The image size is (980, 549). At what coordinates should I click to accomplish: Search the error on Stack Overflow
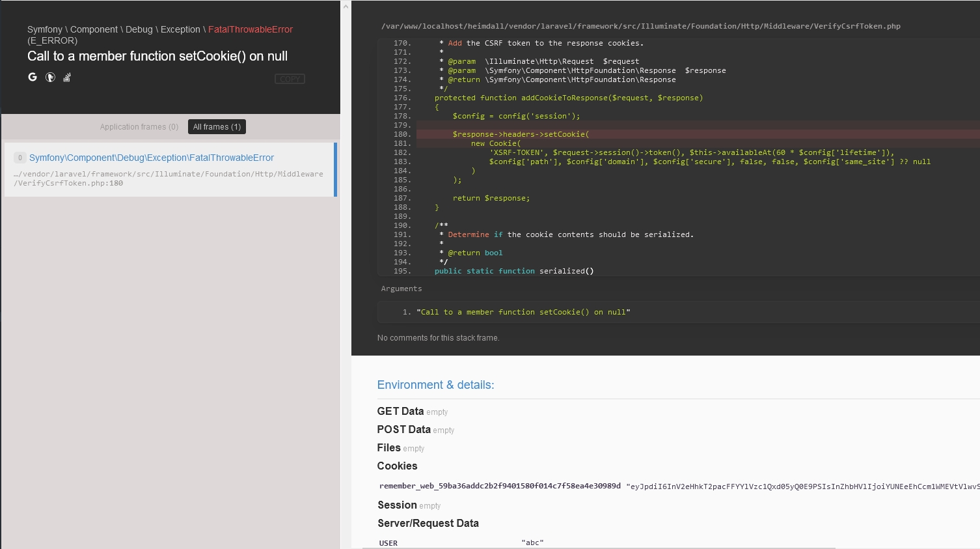(x=66, y=77)
